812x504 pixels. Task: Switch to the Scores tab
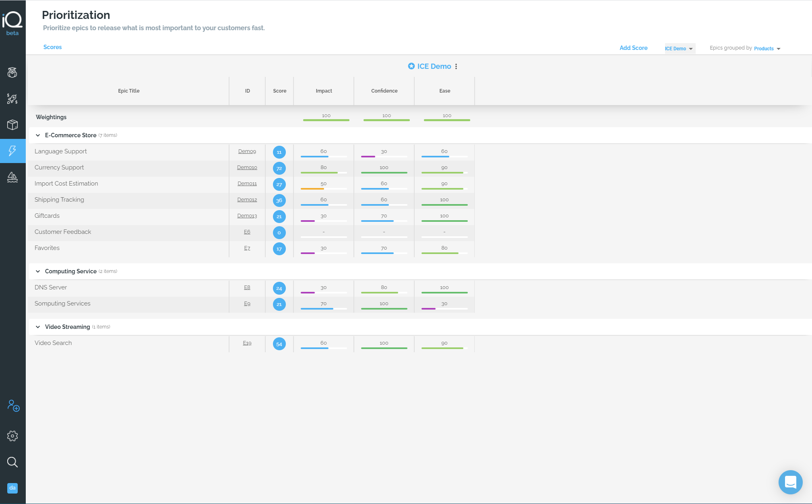[53, 47]
